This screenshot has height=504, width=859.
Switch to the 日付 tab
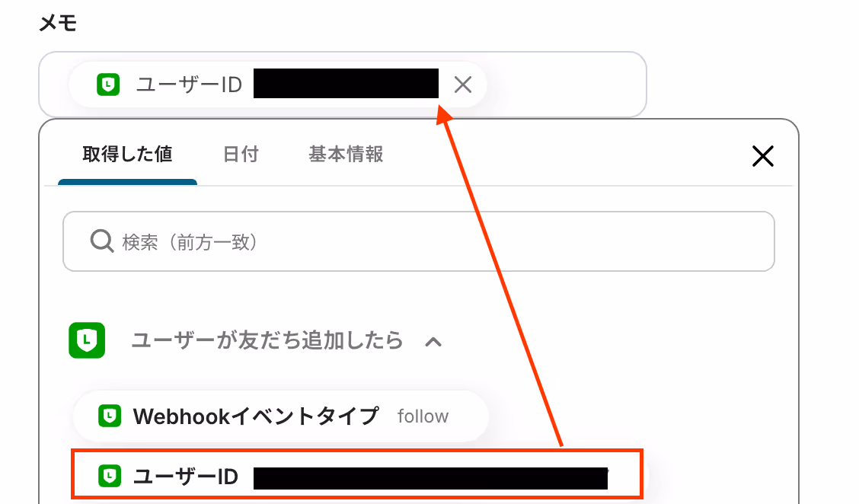click(241, 155)
